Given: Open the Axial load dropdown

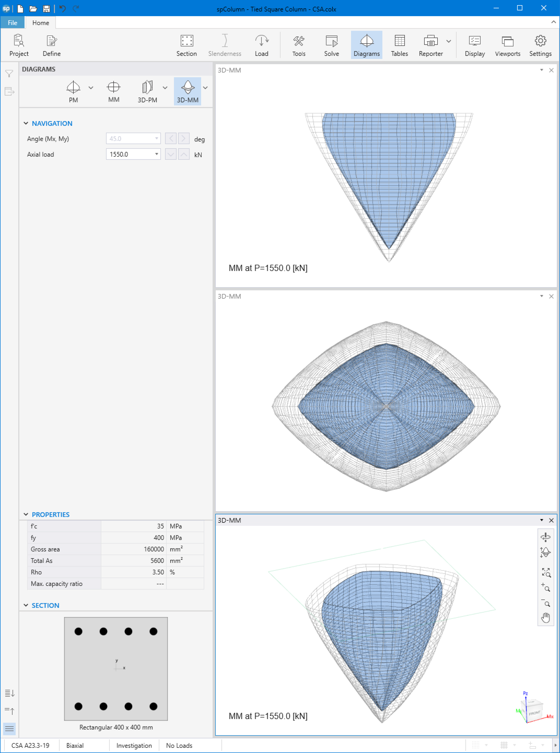Looking at the screenshot, I should 157,154.
